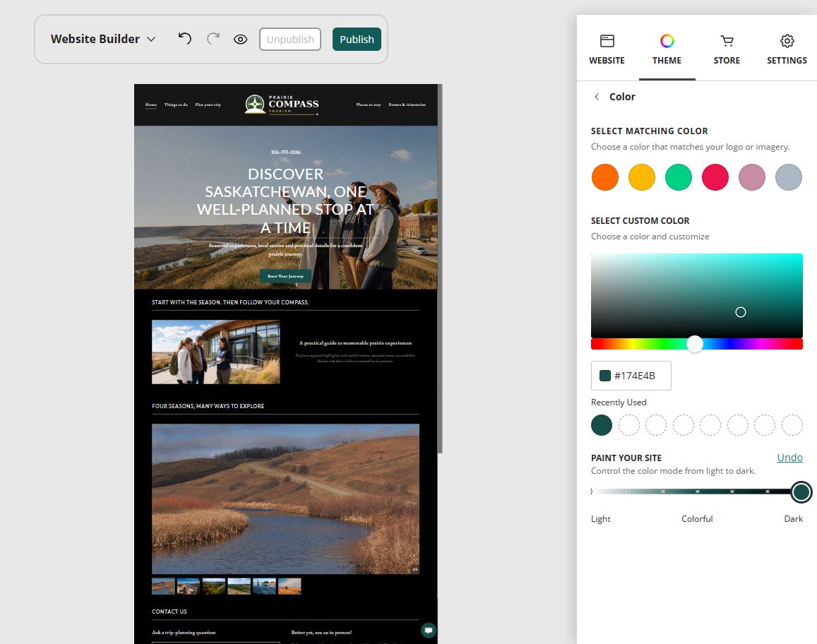
Task: Click the Discover Saskatchewan hero headline
Action: point(285,201)
